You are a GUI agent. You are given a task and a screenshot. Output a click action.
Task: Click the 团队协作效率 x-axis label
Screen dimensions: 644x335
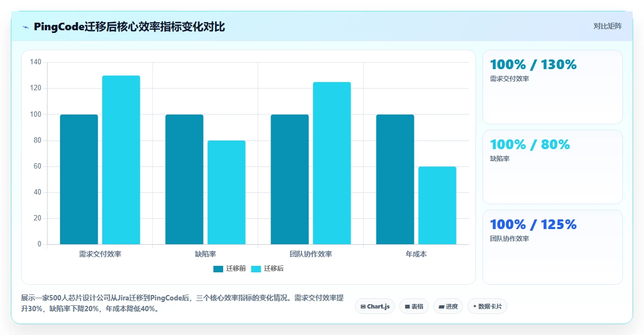tap(311, 254)
